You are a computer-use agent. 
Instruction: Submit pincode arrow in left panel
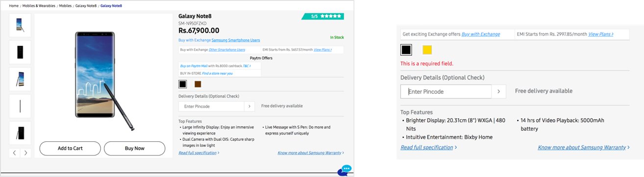point(249,106)
